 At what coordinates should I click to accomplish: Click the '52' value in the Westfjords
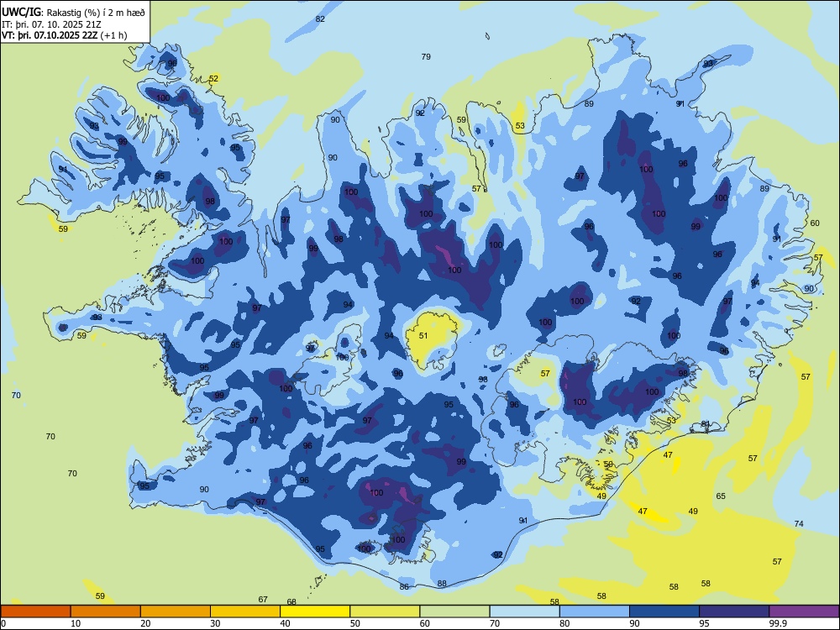pyautogui.click(x=213, y=78)
